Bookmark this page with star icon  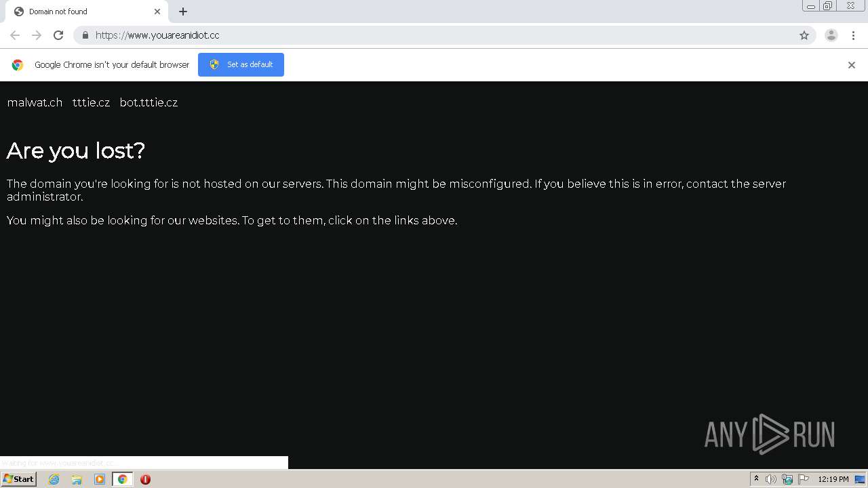804,35
